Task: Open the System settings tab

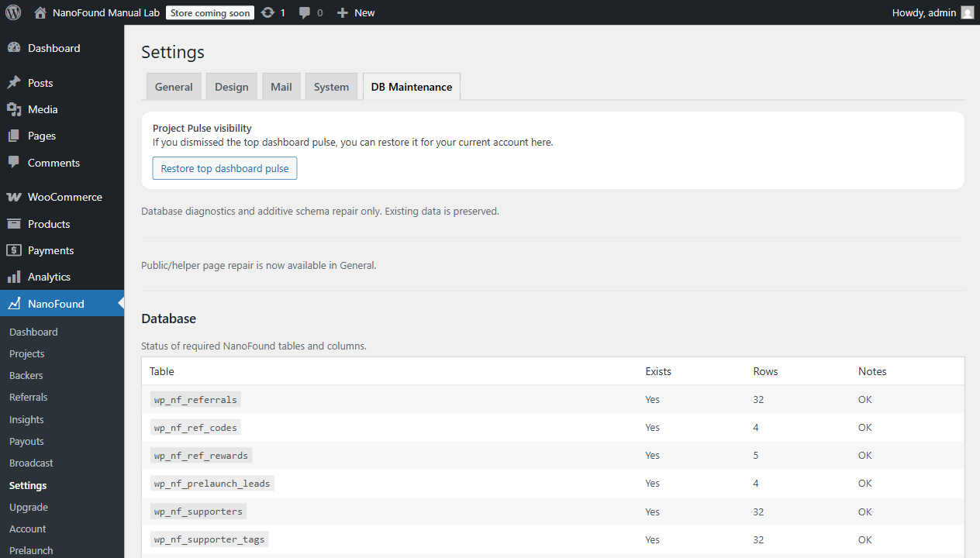Action: (x=331, y=87)
